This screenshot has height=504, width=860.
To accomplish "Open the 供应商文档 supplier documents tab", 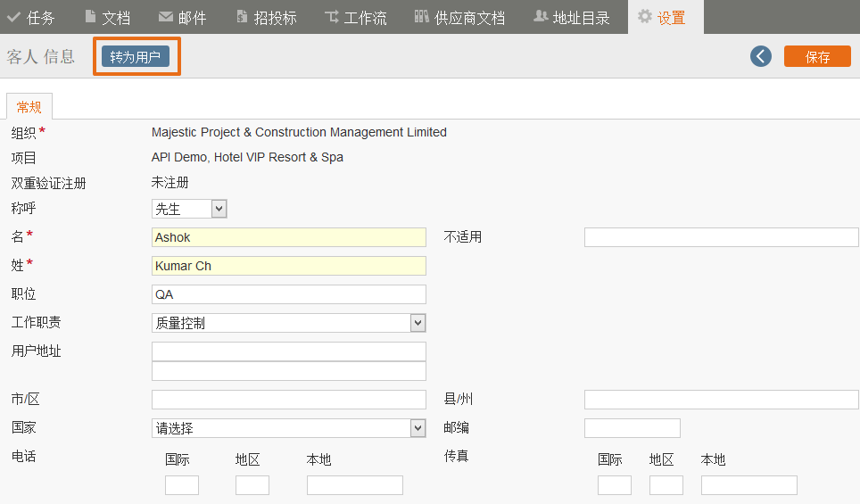I will 459,18.
